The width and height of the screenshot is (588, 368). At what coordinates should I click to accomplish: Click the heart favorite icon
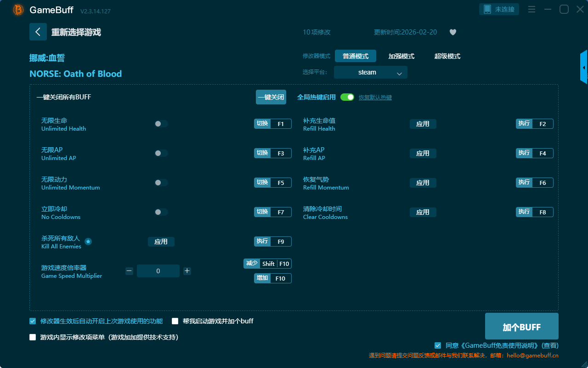point(452,32)
